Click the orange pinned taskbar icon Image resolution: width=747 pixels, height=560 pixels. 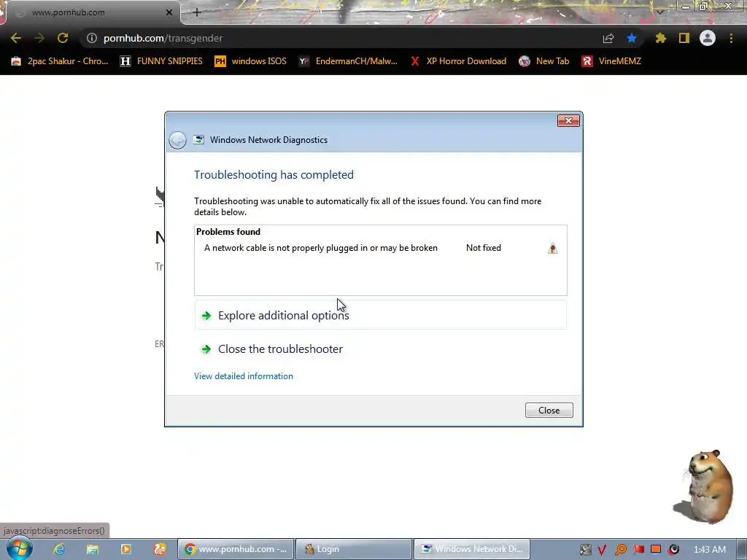coord(160,549)
